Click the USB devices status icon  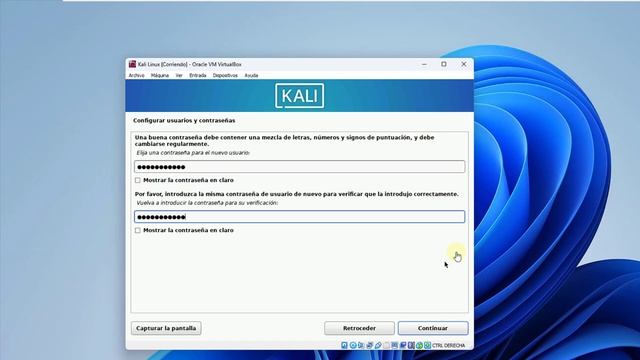tap(378, 345)
